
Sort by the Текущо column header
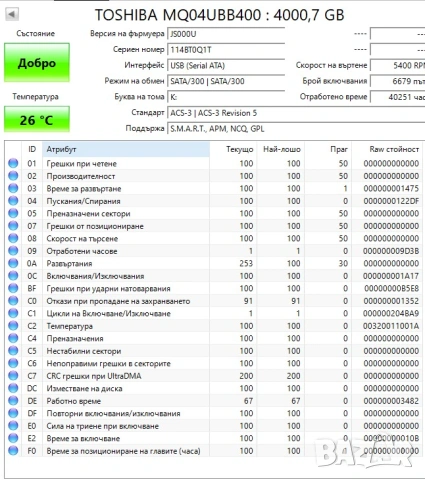point(233,149)
